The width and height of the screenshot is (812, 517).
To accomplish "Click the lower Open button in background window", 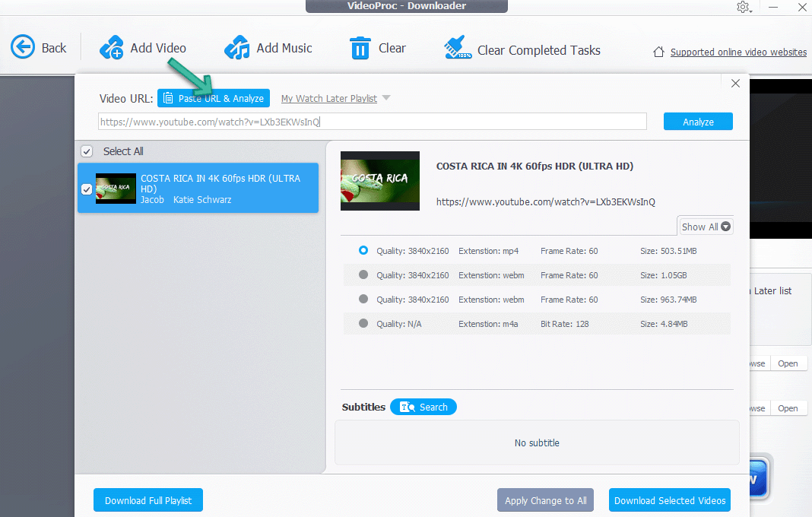I will [788, 408].
